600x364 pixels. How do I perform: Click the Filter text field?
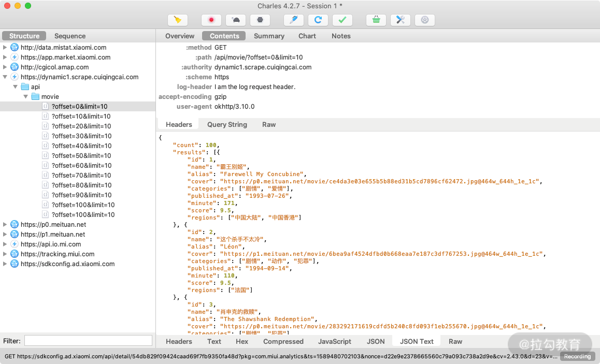click(88, 341)
